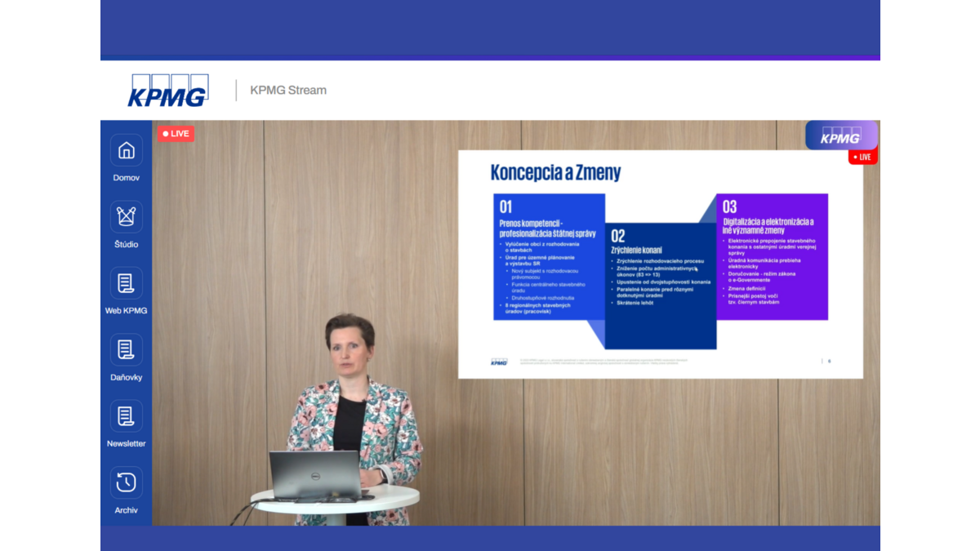The height and width of the screenshot is (551, 980).
Task: Click the KPMG logo in the header
Action: (168, 91)
